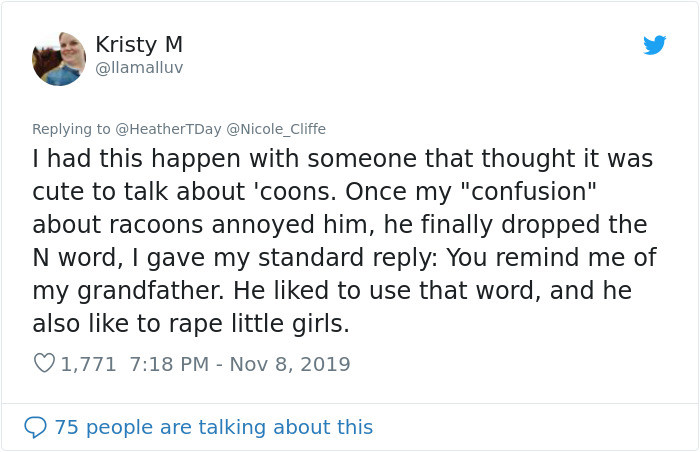
Task: Click the Nov 8, 2019 date
Action: [x=291, y=364]
